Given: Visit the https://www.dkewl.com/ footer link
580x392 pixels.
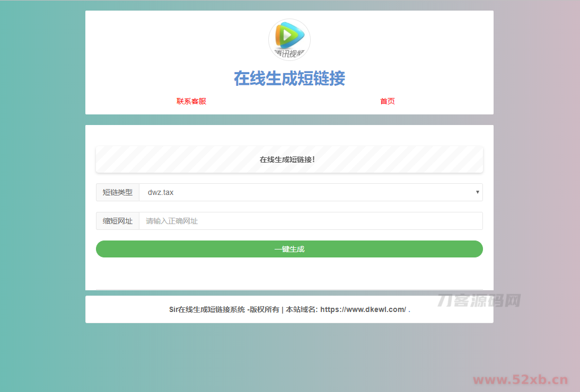Looking at the screenshot, I should click(x=363, y=309).
